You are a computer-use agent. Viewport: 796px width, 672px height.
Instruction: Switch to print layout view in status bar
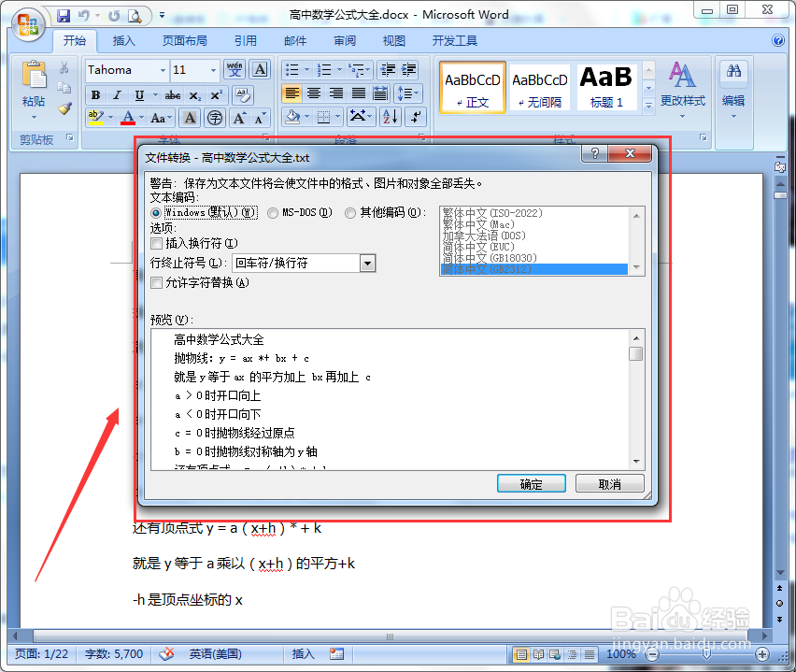point(521,654)
